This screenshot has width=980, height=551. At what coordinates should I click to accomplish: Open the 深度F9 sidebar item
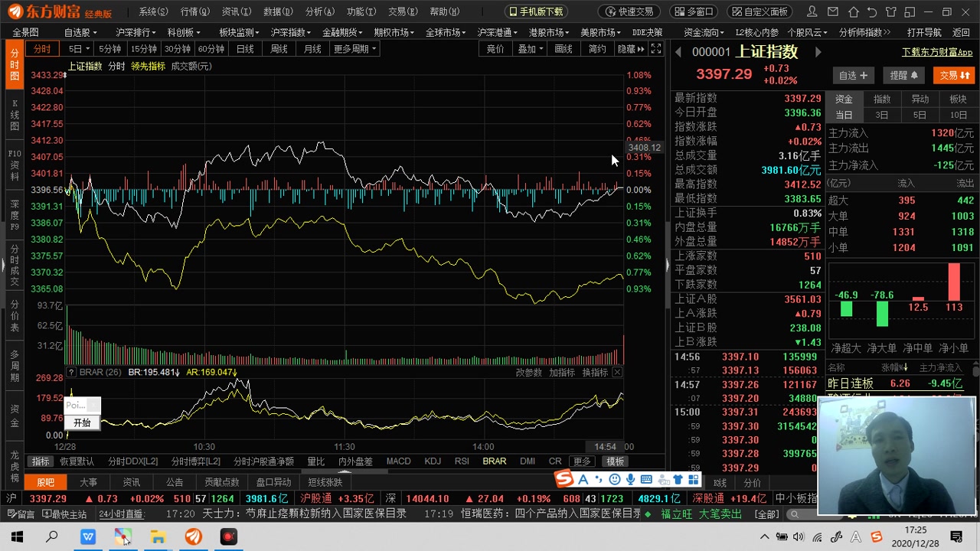point(15,215)
